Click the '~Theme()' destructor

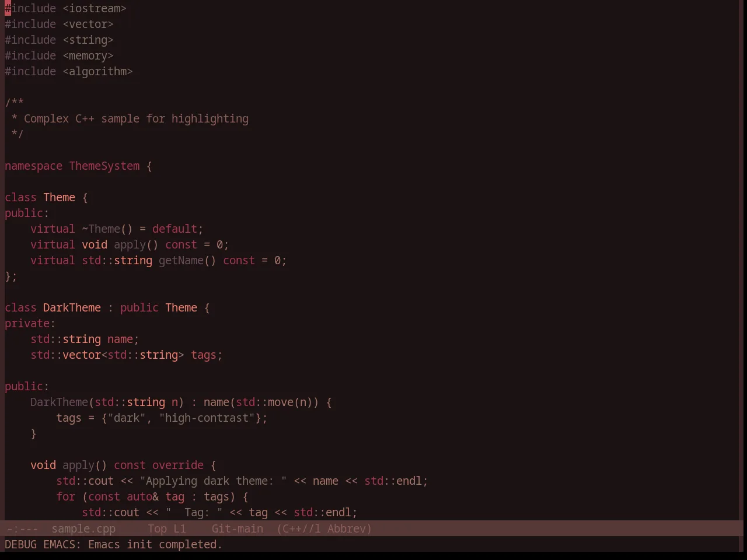(107, 229)
